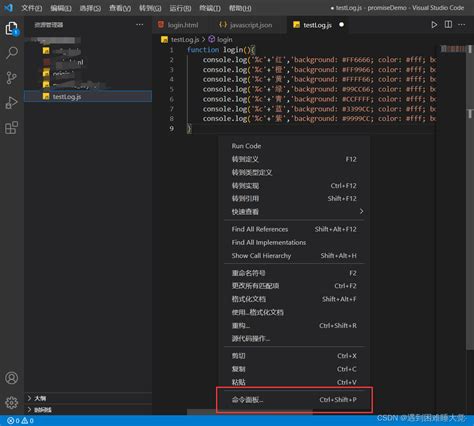Image resolution: width=474 pixels, height=426 pixels.
Task: Open the Manage gear icon
Action: point(12,403)
